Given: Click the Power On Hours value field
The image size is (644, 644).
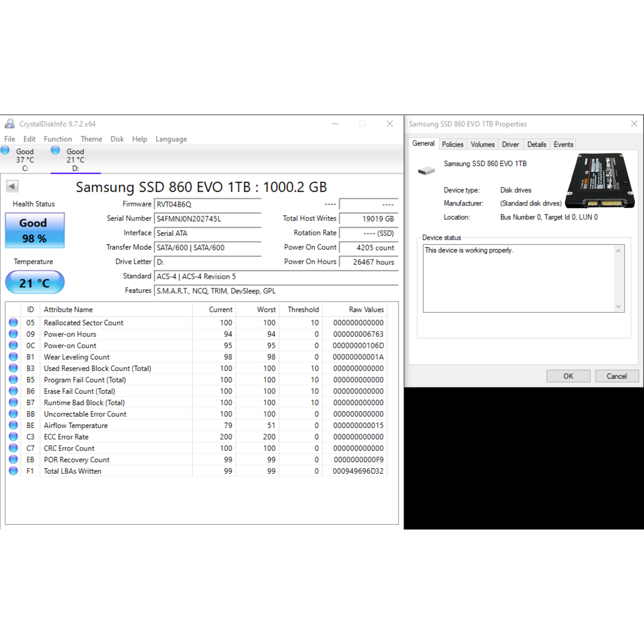Looking at the screenshot, I should click(x=369, y=262).
